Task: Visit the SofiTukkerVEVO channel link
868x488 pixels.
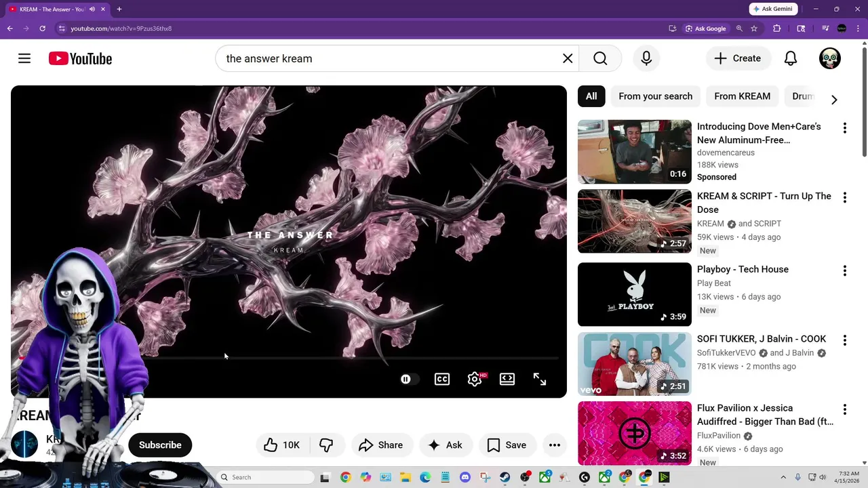Action: point(727,353)
